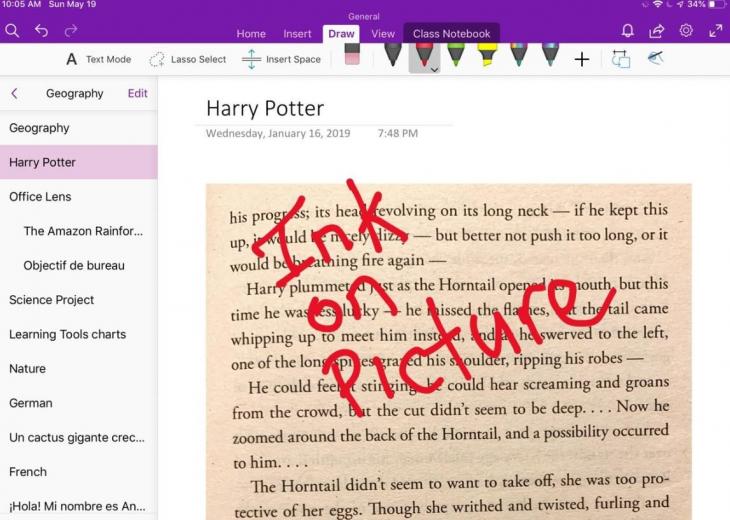Viewport: 730px width, 520px height.
Task: Open Learning Tools charts page
Action: click(79, 334)
